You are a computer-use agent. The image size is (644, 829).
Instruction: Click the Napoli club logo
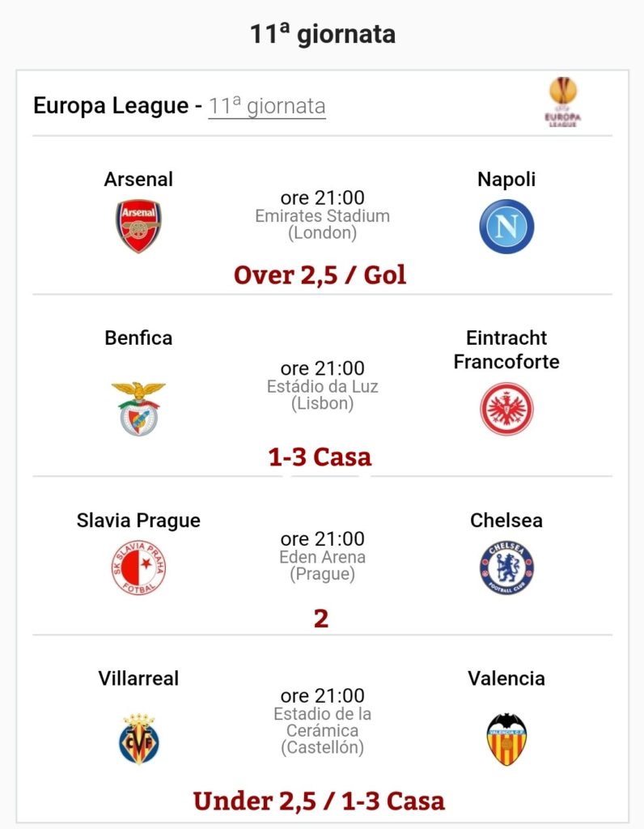(506, 227)
